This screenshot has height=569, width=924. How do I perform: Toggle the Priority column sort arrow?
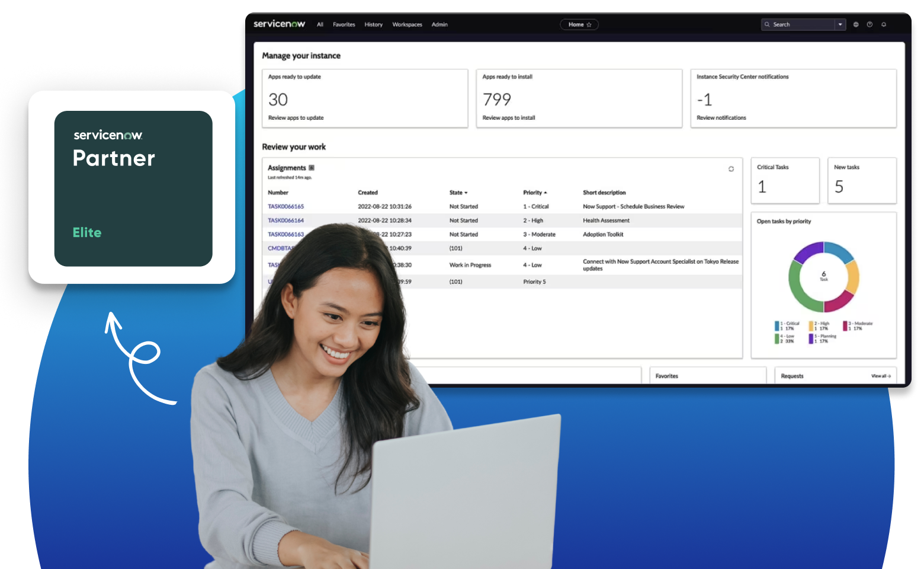click(545, 193)
